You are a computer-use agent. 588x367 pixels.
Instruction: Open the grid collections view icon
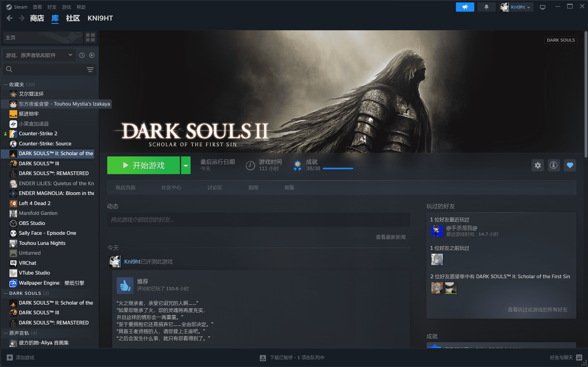[90, 38]
